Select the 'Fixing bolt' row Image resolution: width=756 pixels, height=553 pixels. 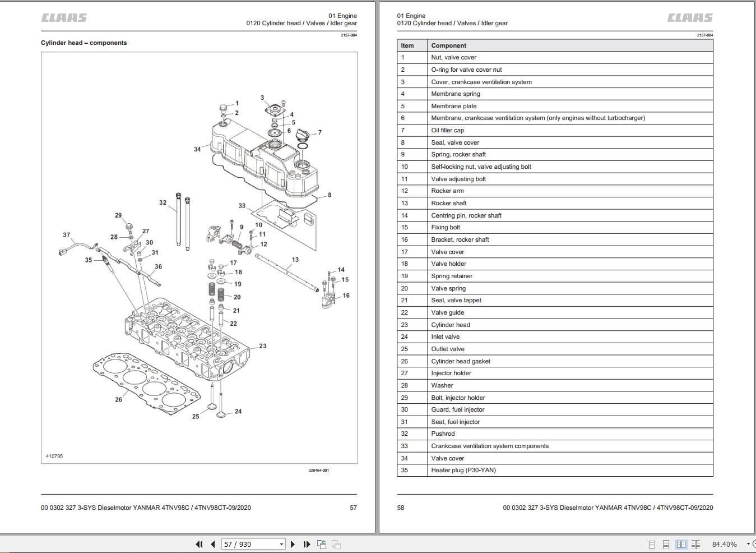point(555,227)
